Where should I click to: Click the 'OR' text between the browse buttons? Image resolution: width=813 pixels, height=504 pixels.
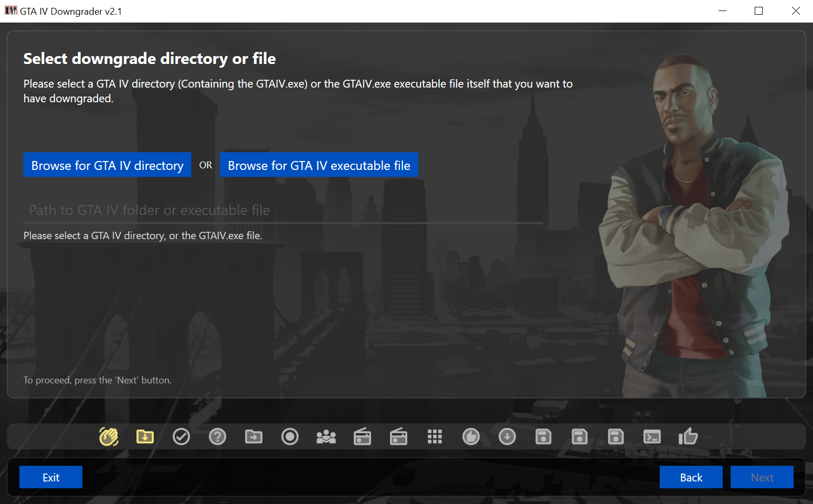tap(206, 165)
